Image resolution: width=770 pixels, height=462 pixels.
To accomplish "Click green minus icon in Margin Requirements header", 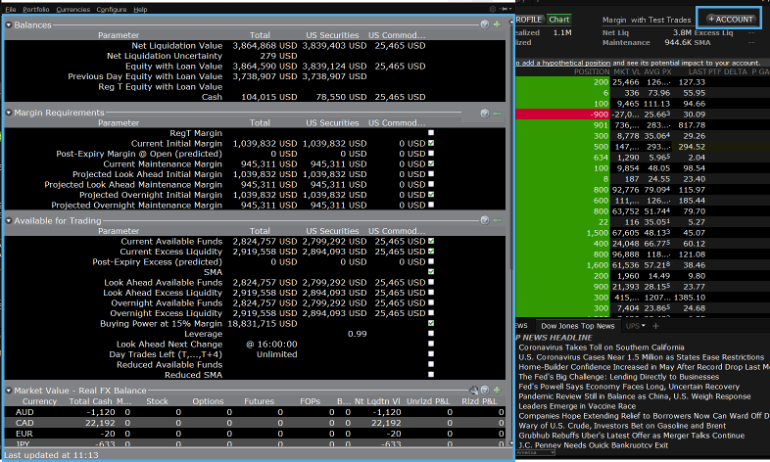I will pos(497,113).
